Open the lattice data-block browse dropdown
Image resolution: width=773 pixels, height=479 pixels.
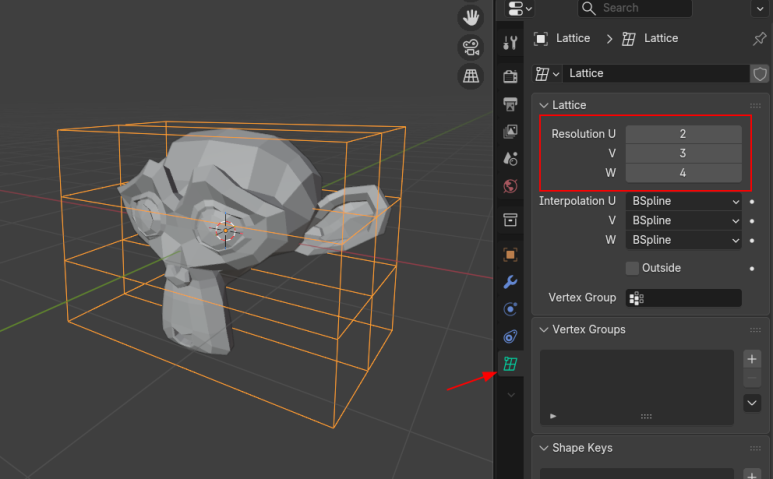point(547,73)
